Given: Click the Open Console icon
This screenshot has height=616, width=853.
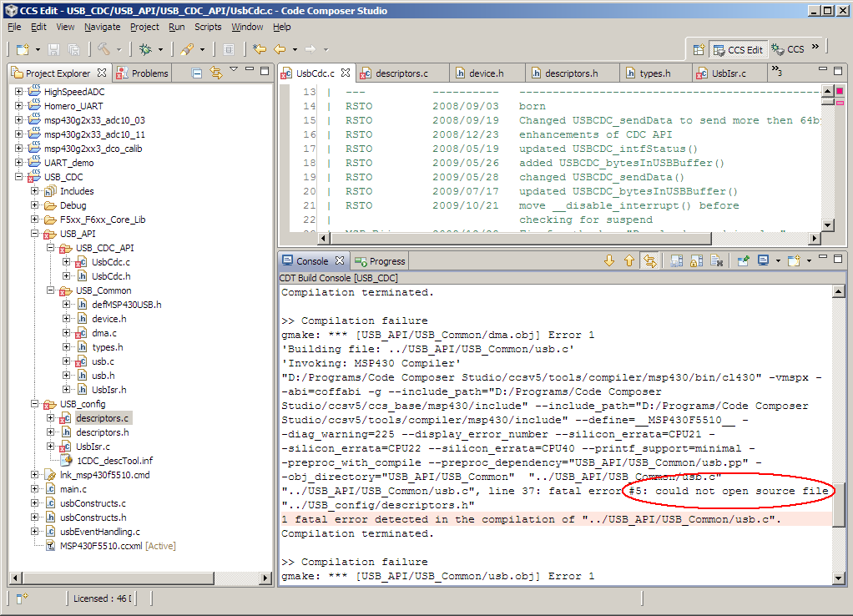Looking at the screenshot, I should (x=795, y=260).
